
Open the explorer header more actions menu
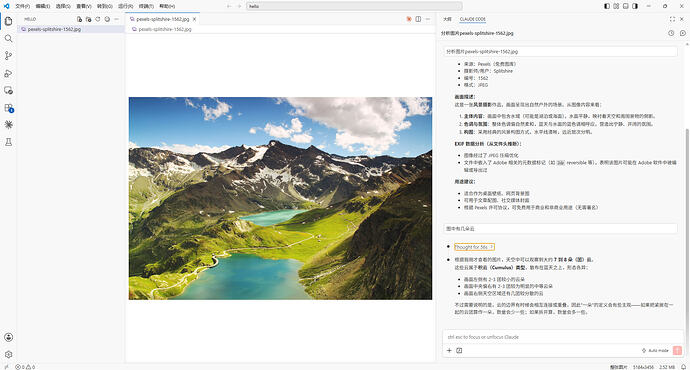pos(116,19)
